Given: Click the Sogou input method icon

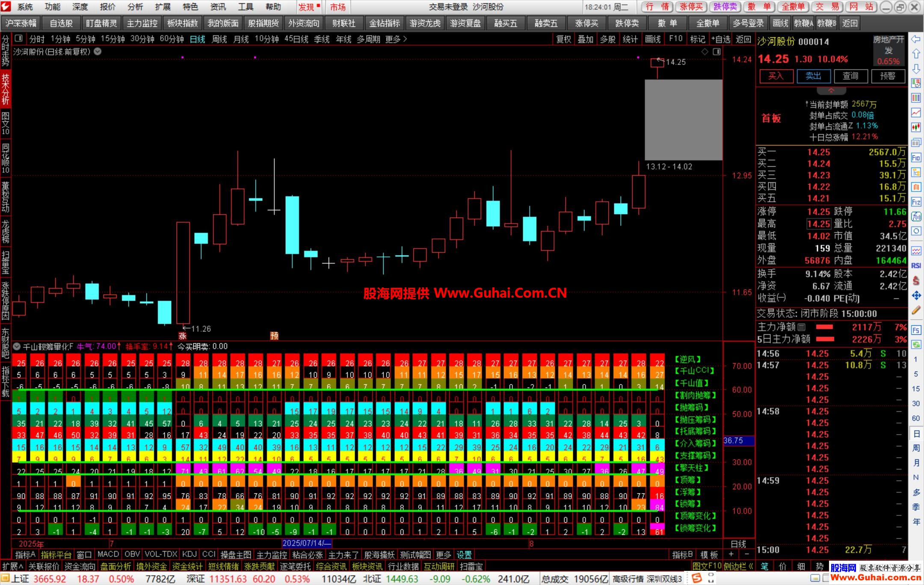Looking at the screenshot, I should point(697,578).
